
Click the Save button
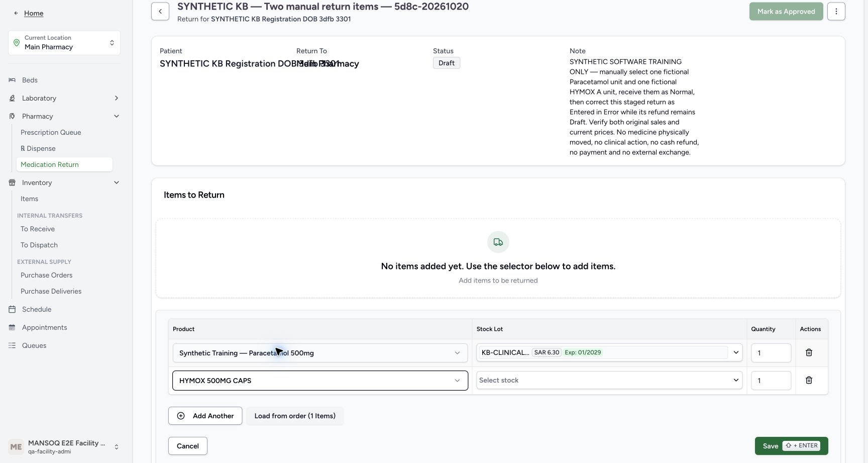791,446
